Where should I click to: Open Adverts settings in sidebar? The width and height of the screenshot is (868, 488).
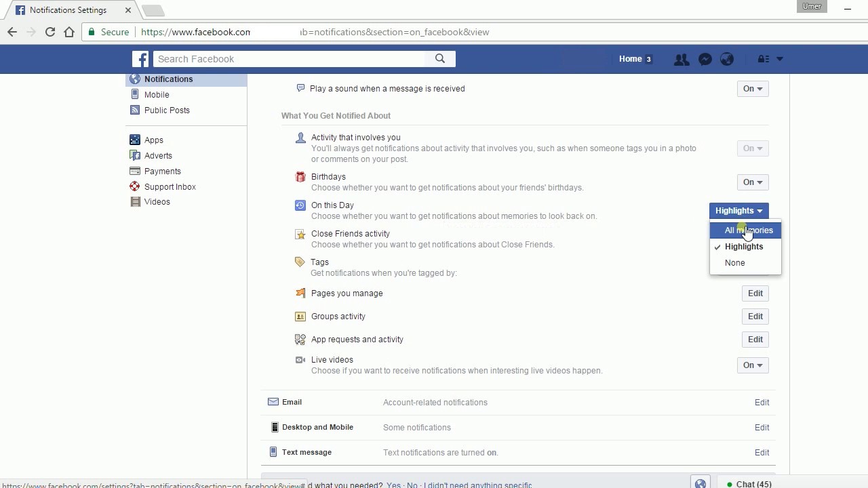[x=158, y=156]
